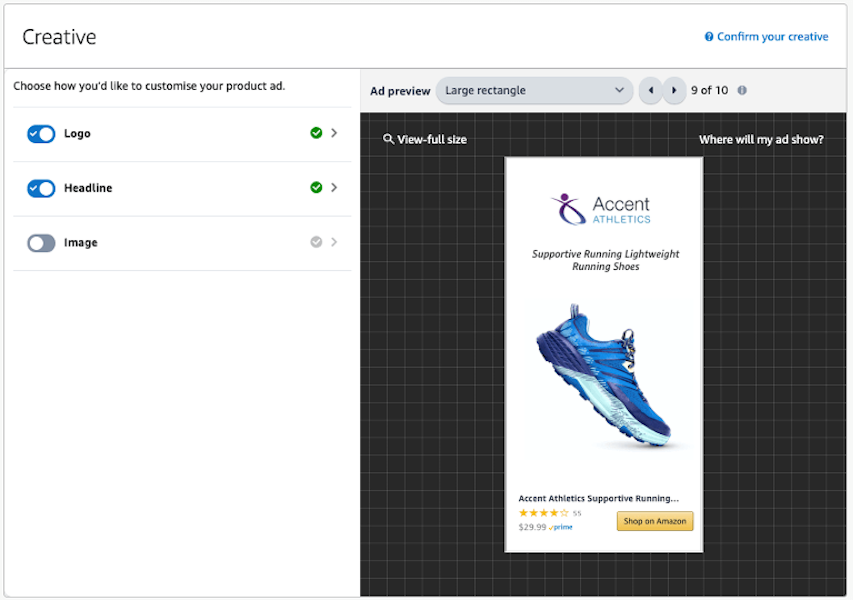The height and width of the screenshot is (600, 853).
Task: Go to previous ad preview
Action: click(x=651, y=90)
